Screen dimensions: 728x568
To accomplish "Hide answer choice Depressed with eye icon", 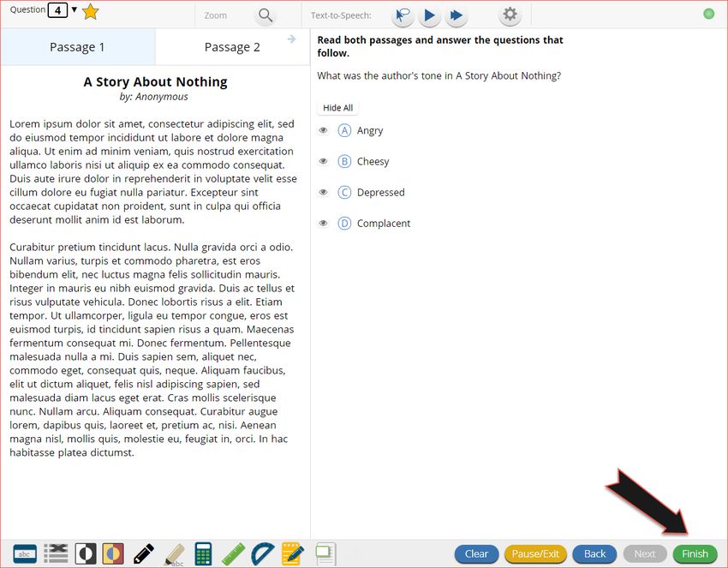I will (x=323, y=192).
